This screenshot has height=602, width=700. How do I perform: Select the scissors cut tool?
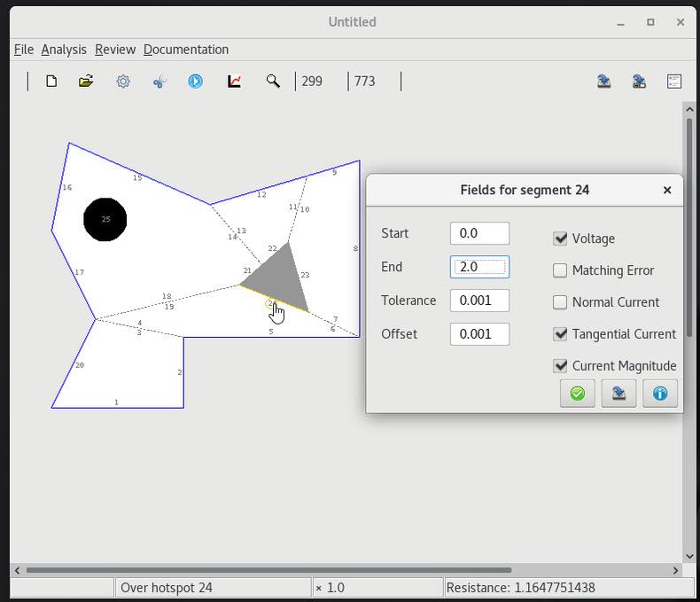click(x=159, y=82)
